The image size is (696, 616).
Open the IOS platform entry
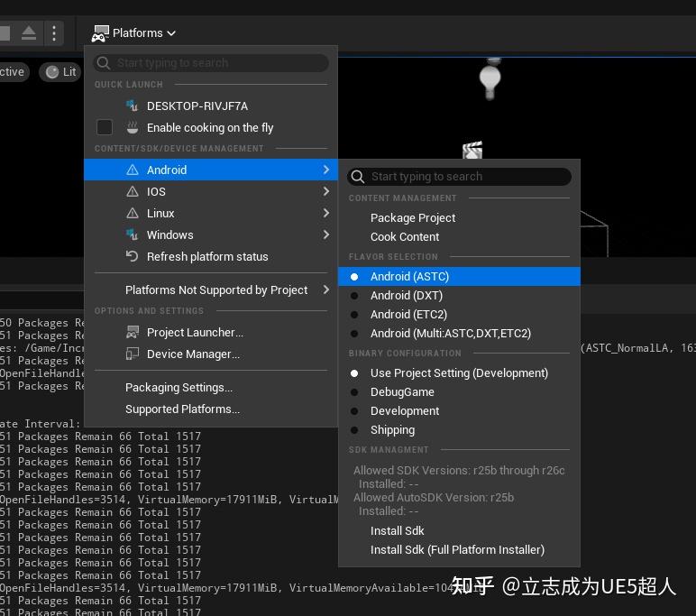[211, 191]
